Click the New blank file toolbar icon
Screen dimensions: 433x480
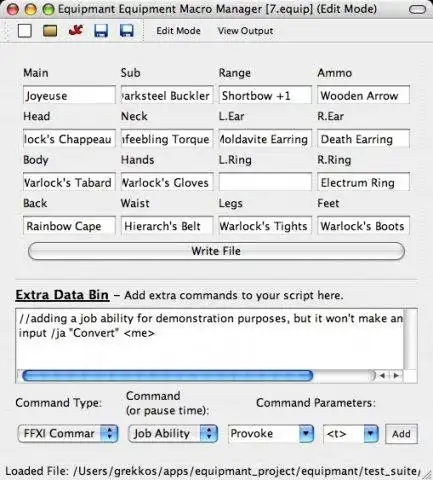click(x=25, y=31)
